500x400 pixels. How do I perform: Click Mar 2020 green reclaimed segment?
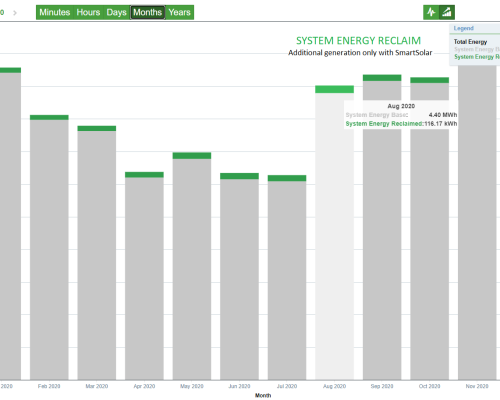(97, 128)
